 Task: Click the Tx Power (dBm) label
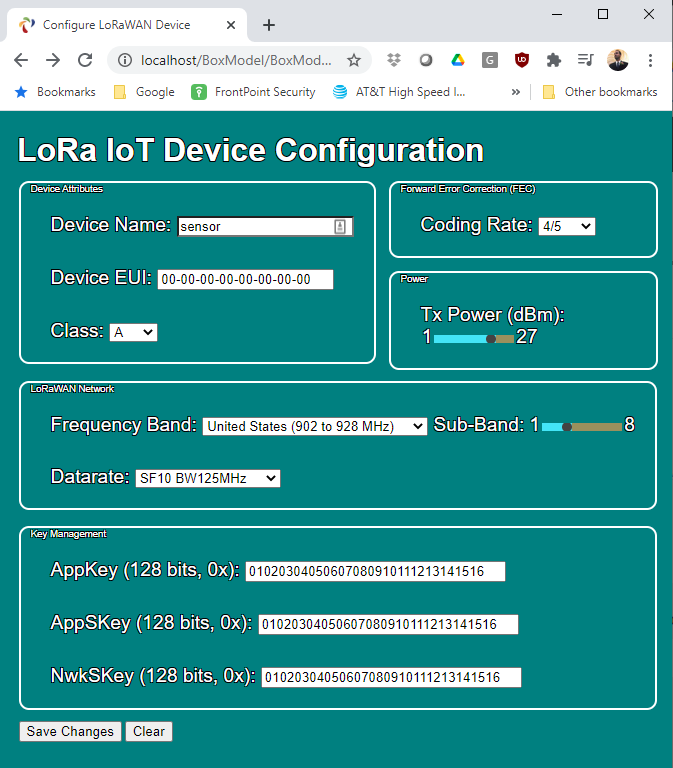point(492,314)
